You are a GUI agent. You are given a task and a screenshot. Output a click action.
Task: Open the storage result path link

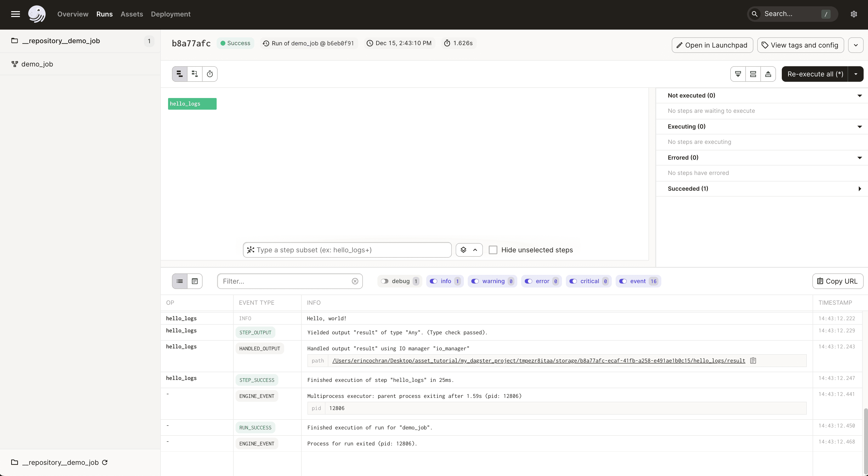click(x=538, y=360)
